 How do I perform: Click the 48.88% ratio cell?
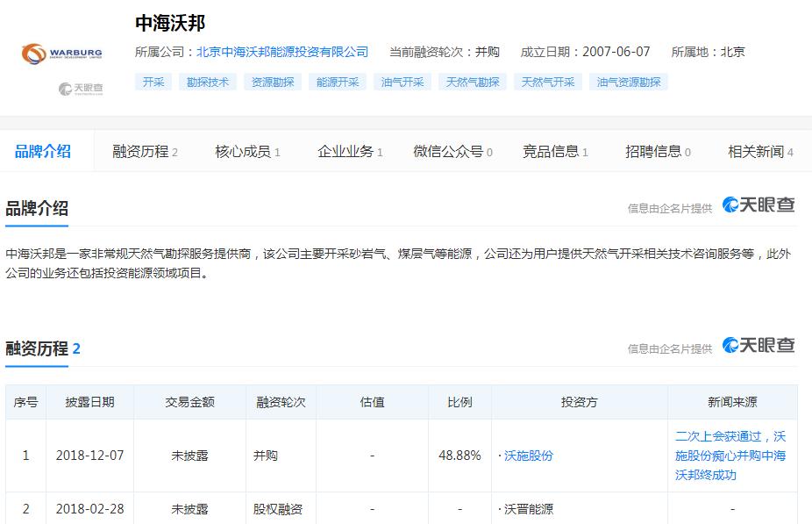tap(459, 456)
